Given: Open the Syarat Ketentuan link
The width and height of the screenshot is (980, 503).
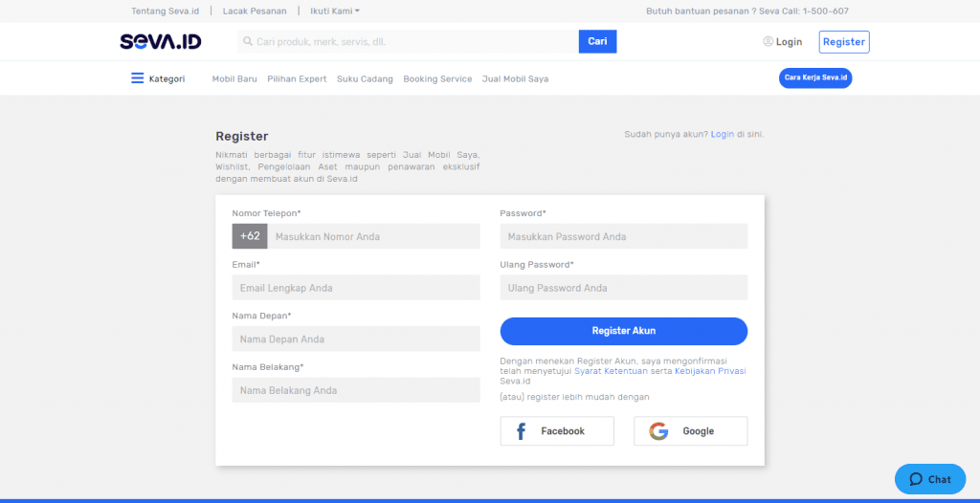Looking at the screenshot, I should [x=611, y=371].
